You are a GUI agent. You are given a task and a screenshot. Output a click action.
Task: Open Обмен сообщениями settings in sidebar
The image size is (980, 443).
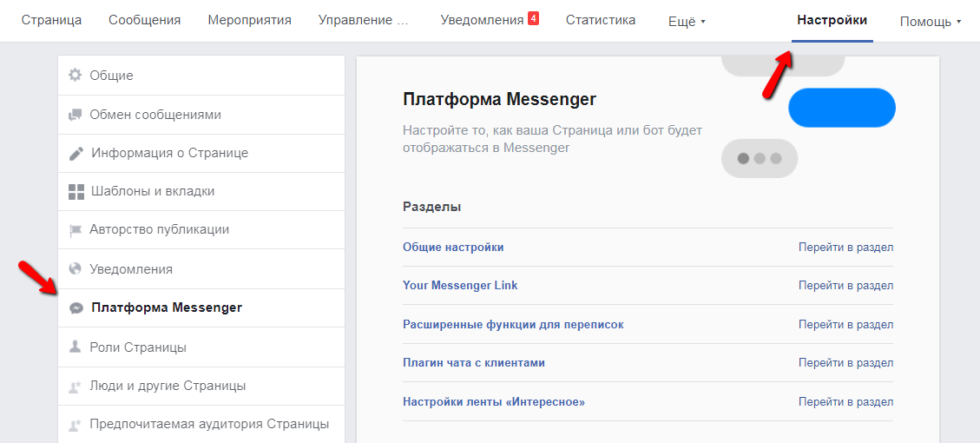(201, 115)
